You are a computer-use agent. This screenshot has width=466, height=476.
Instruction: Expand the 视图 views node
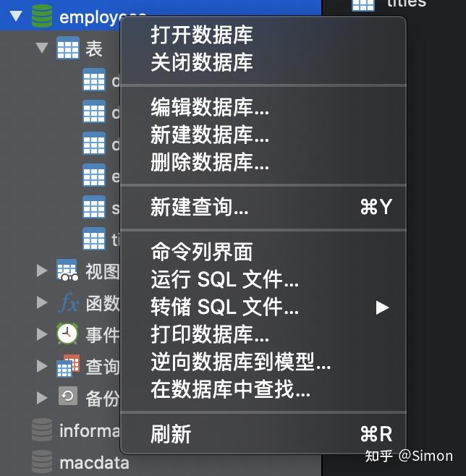(42, 271)
